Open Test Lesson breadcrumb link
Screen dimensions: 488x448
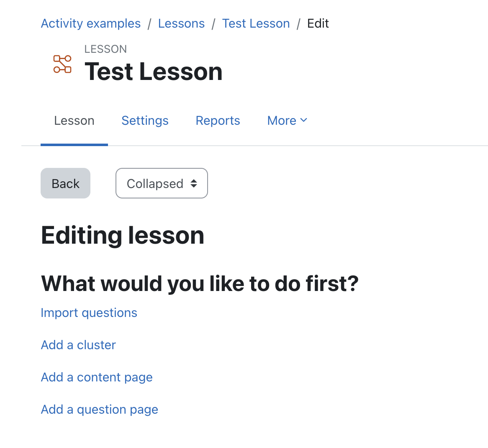tap(256, 23)
